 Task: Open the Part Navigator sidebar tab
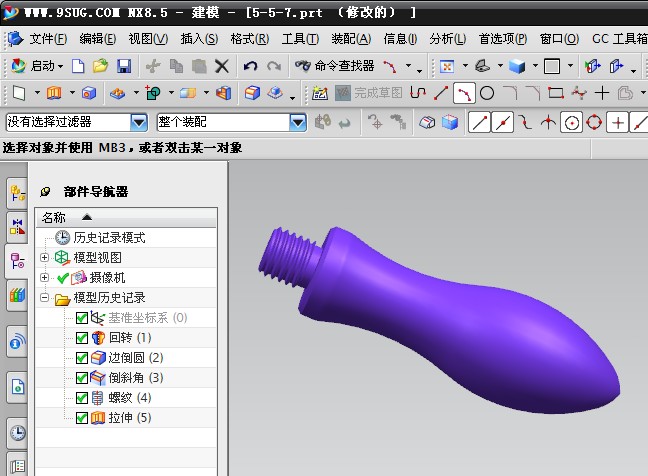click(17, 261)
